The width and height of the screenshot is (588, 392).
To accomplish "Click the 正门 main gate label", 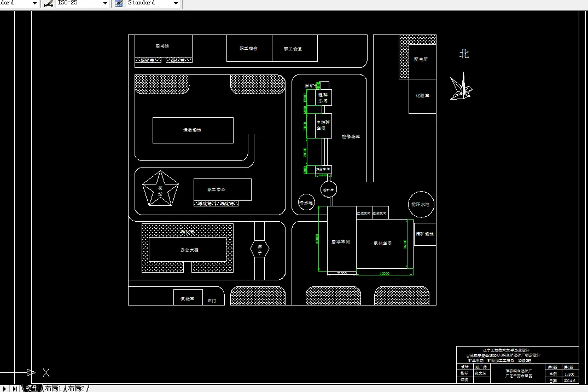I will click(212, 301).
